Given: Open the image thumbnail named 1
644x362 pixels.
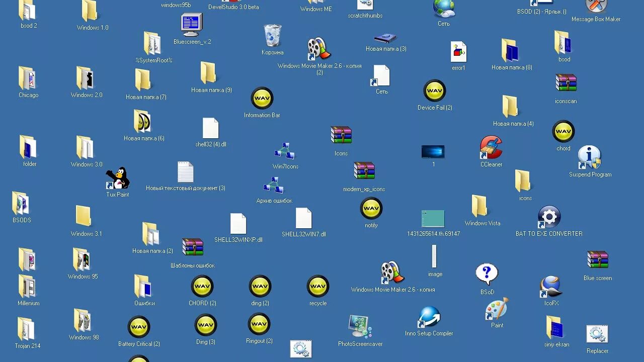Looking at the screenshot, I should (x=433, y=152).
